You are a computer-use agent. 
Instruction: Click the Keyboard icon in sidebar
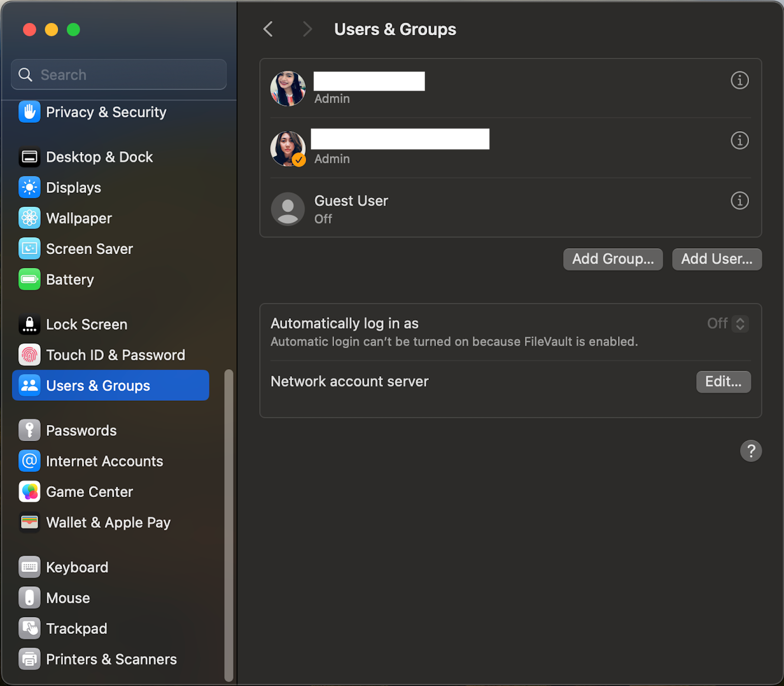coord(29,567)
